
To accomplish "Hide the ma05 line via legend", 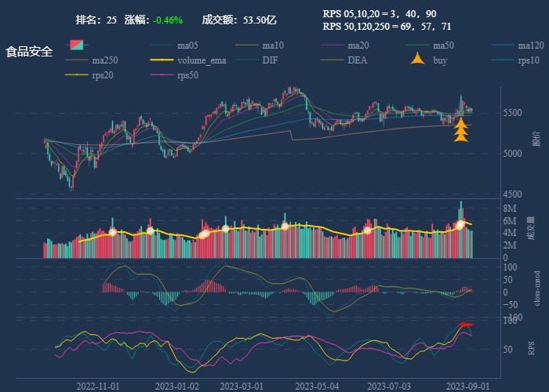I will 163,45.
